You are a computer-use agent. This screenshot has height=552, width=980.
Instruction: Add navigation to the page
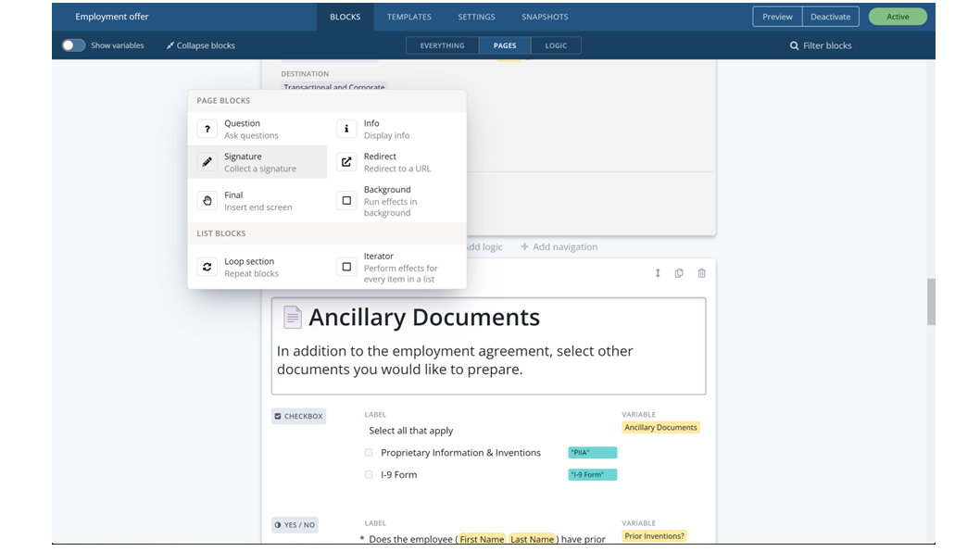tap(560, 246)
